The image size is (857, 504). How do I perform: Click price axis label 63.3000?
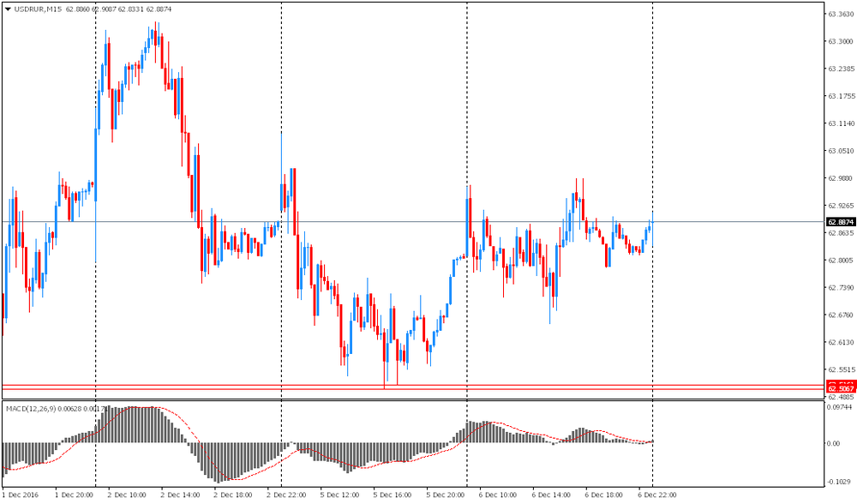point(841,41)
